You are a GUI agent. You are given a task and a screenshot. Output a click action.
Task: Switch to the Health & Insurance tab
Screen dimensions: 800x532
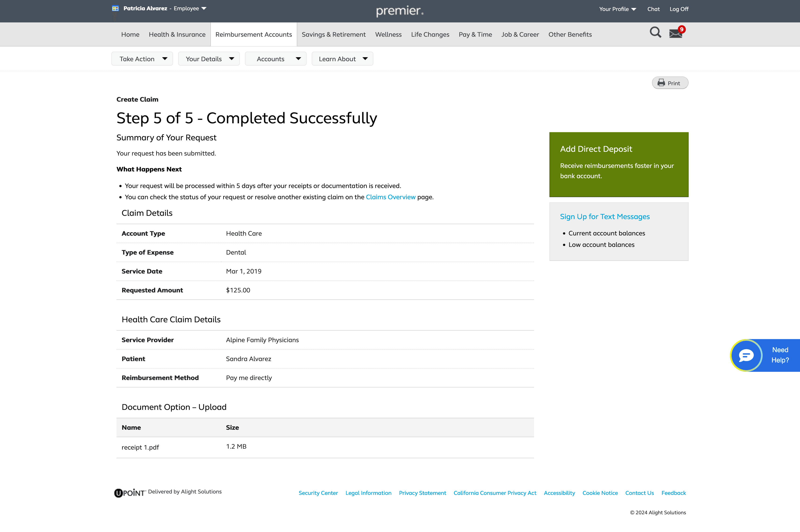click(x=177, y=34)
